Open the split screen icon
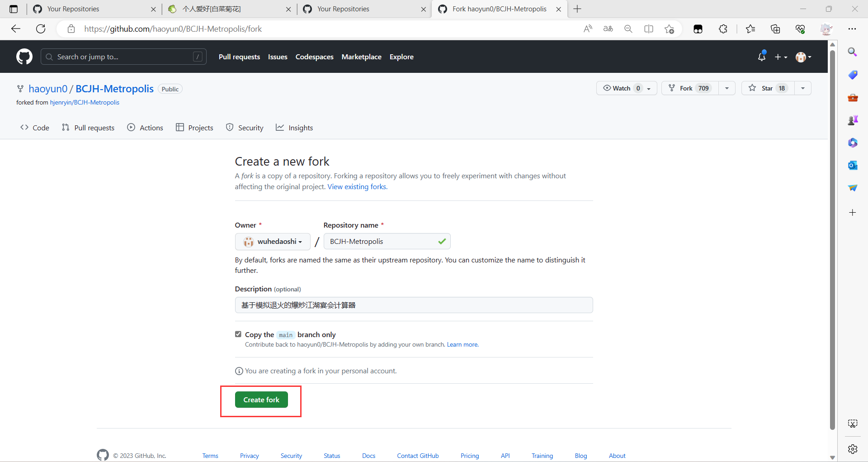The height and width of the screenshot is (462, 868). 649,29
